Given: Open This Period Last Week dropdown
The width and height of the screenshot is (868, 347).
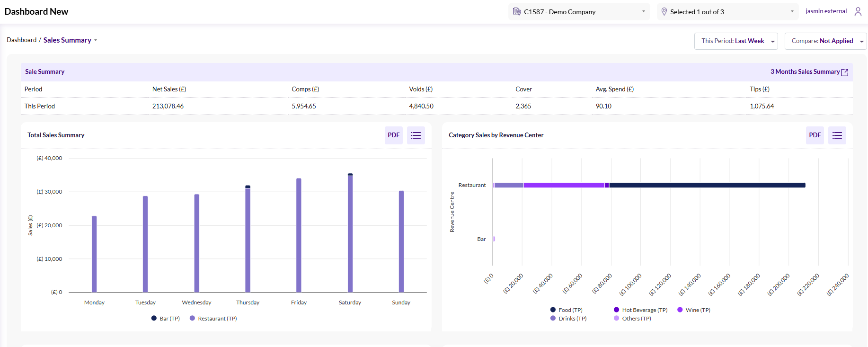Looking at the screenshot, I should (x=735, y=41).
